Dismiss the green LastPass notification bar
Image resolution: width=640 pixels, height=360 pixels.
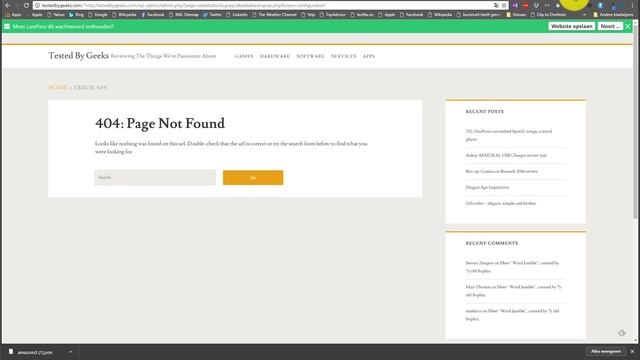click(x=628, y=26)
